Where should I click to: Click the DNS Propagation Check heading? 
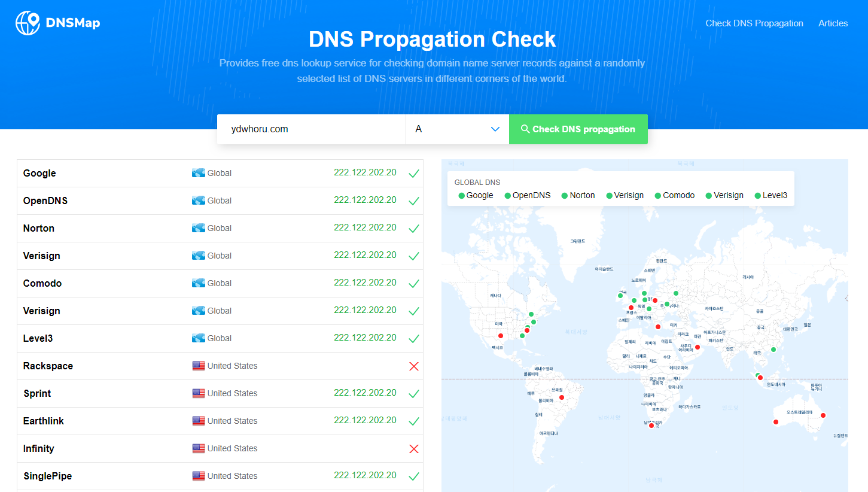pos(433,40)
